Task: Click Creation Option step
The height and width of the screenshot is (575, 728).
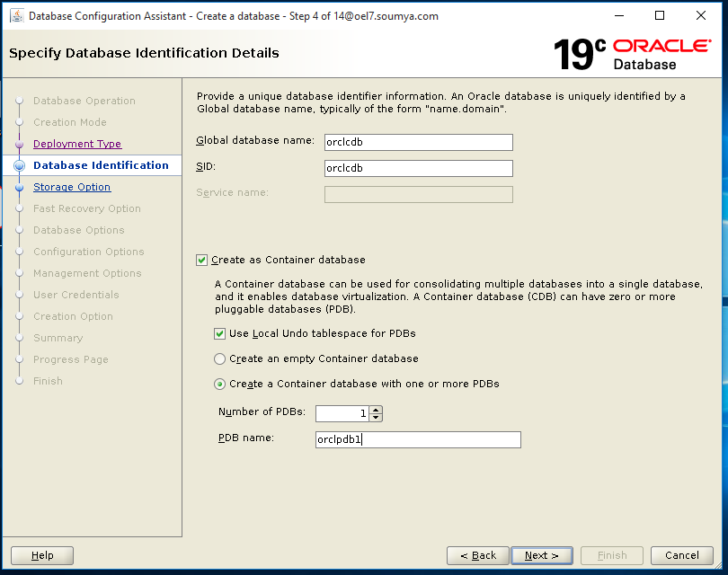Action: (x=73, y=316)
